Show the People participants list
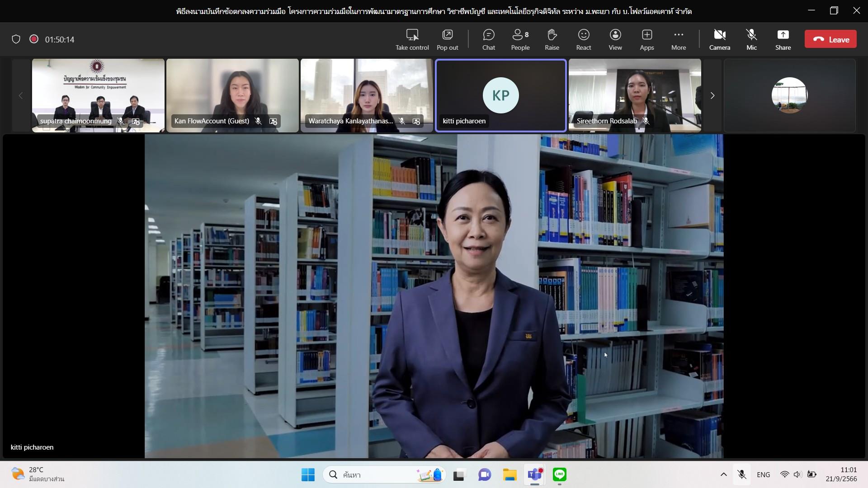This screenshot has width=868, height=488. (520, 40)
